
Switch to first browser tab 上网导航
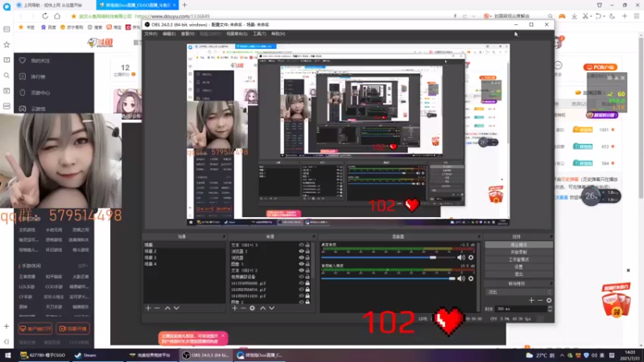(53, 5)
